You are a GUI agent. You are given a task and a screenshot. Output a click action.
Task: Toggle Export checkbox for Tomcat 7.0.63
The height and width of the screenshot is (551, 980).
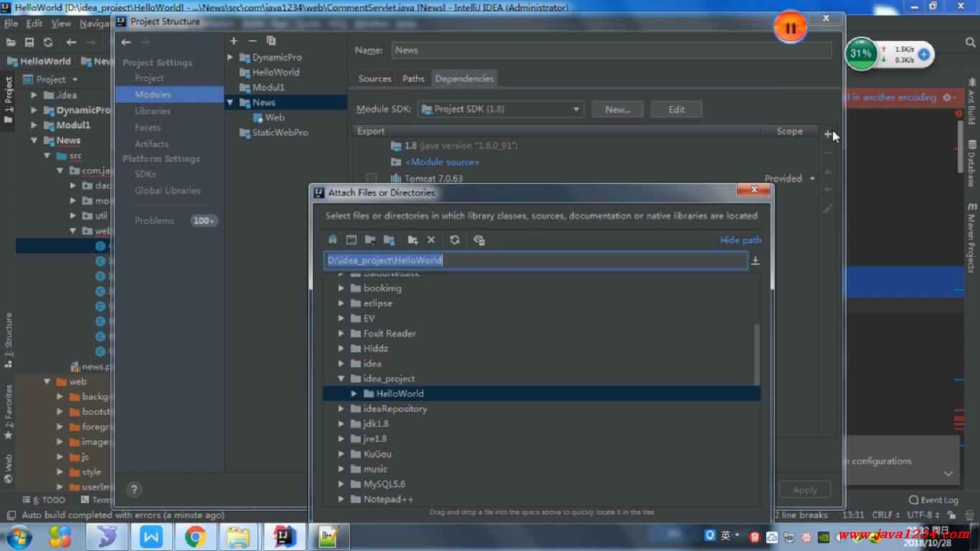pos(371,178)
